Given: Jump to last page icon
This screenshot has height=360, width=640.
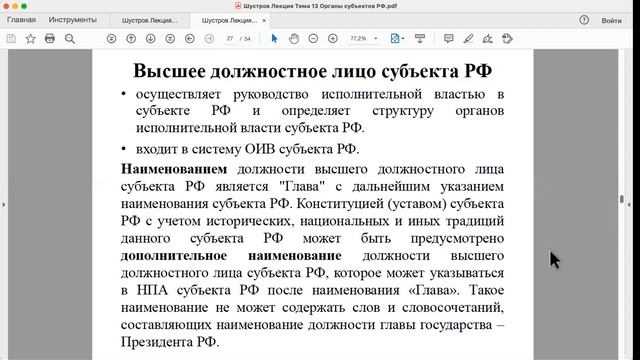Looking at the screenshot, I should (x=170, y=39).
